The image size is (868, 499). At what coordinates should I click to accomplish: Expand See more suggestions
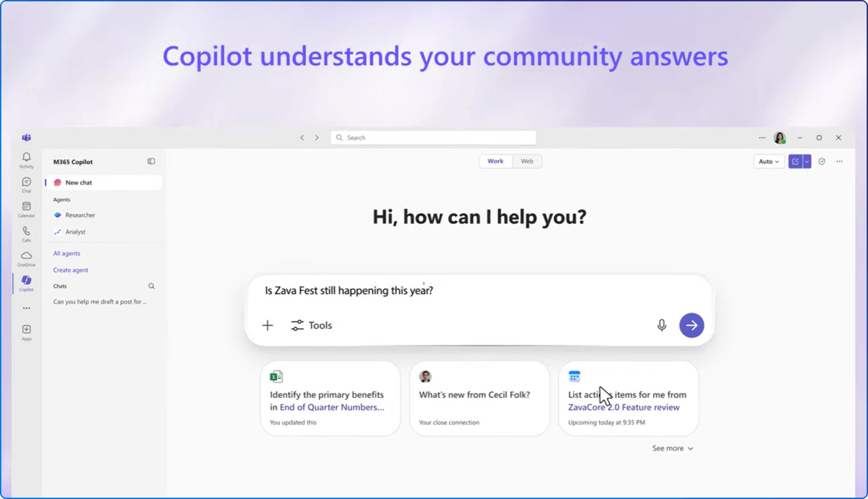(673, 448)
